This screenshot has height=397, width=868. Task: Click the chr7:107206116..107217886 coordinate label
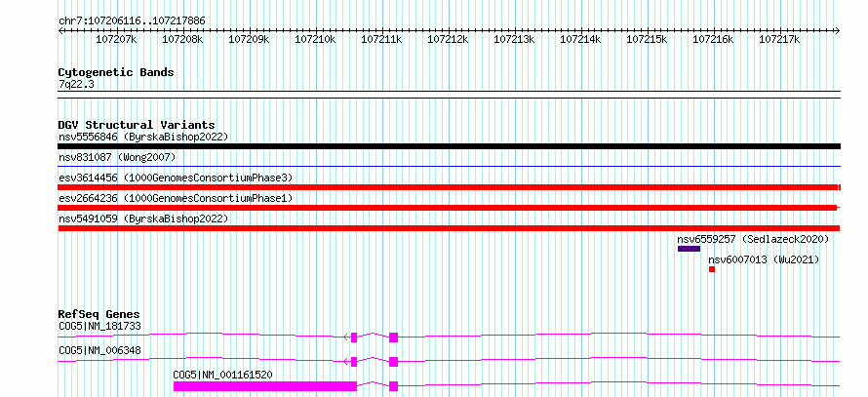tap(132, 20)
